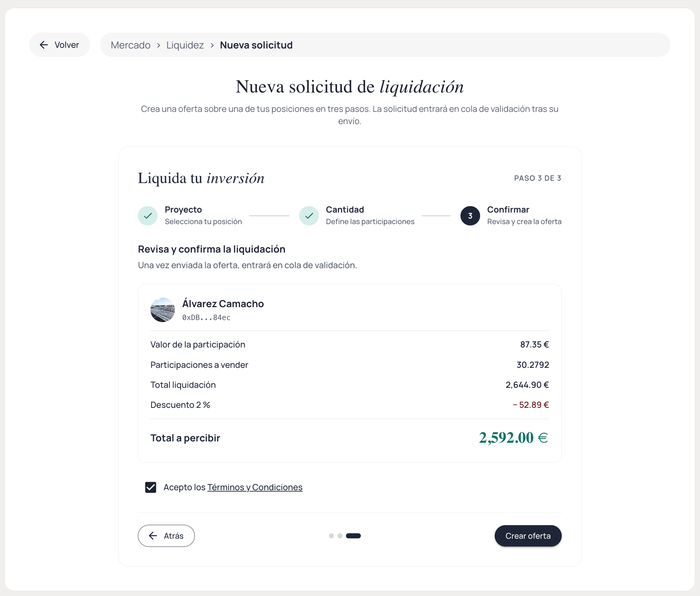Click the active third pagination indicator
This screenshot has width=700, height=596.
(353, 536)
